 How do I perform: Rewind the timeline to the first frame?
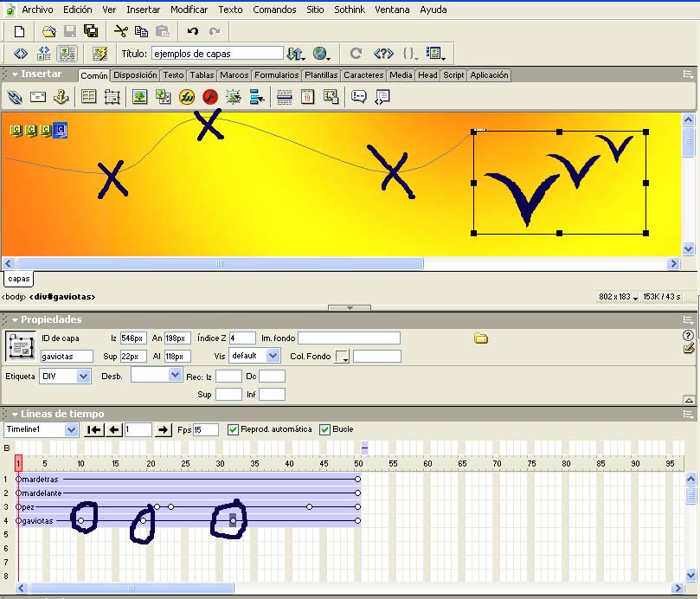(x=93, y=429)
